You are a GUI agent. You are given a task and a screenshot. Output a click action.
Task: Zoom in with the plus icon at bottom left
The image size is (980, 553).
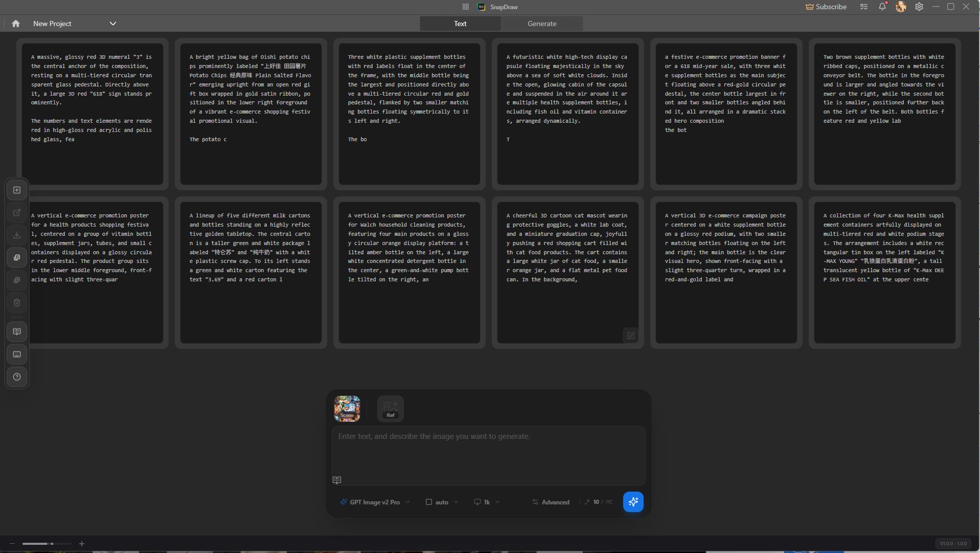[x=82, y=544]
